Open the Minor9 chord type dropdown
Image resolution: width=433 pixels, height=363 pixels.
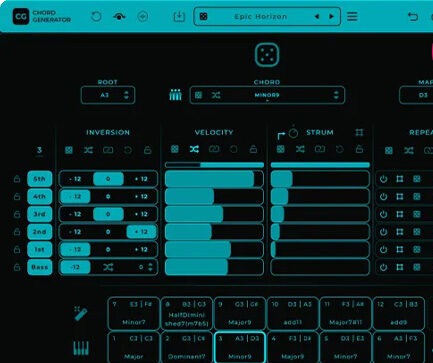pos(267,95)
